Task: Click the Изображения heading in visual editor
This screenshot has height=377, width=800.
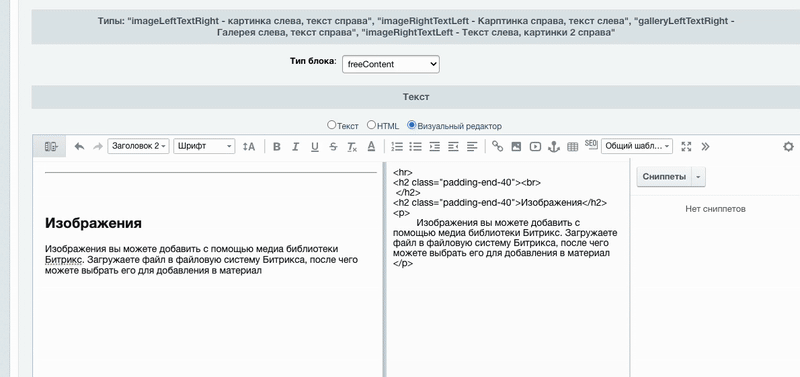Action: 93,223
